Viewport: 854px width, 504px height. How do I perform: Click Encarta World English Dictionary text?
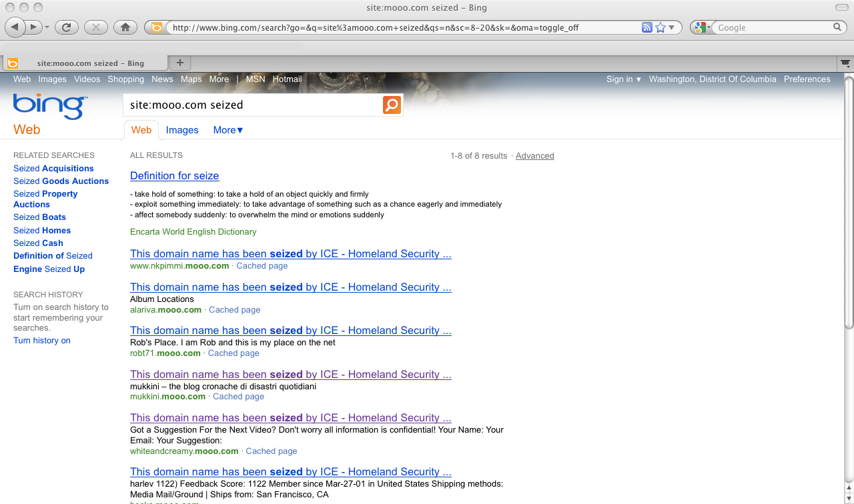pos(193,232)
